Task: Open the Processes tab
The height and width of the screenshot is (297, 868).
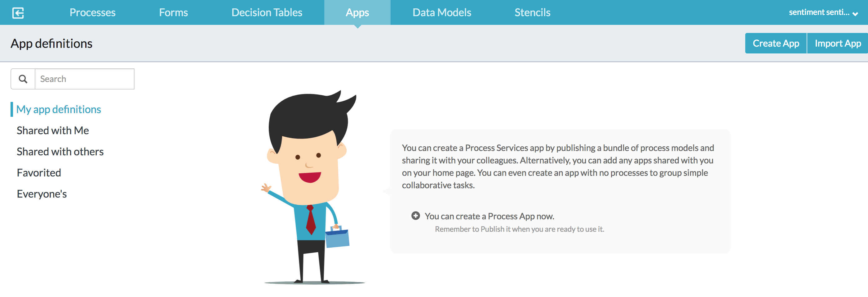Action: [x=92, y=12]
